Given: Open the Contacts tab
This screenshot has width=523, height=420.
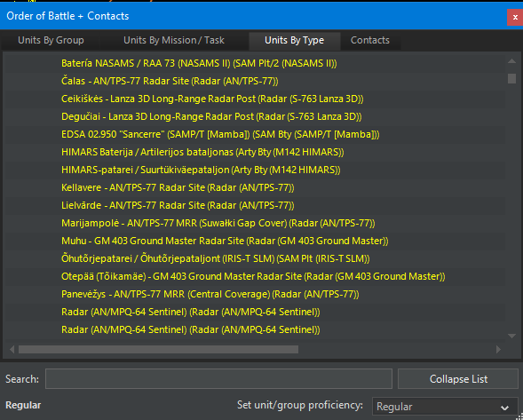Looking at the screenshot, I should pos(370,40).
